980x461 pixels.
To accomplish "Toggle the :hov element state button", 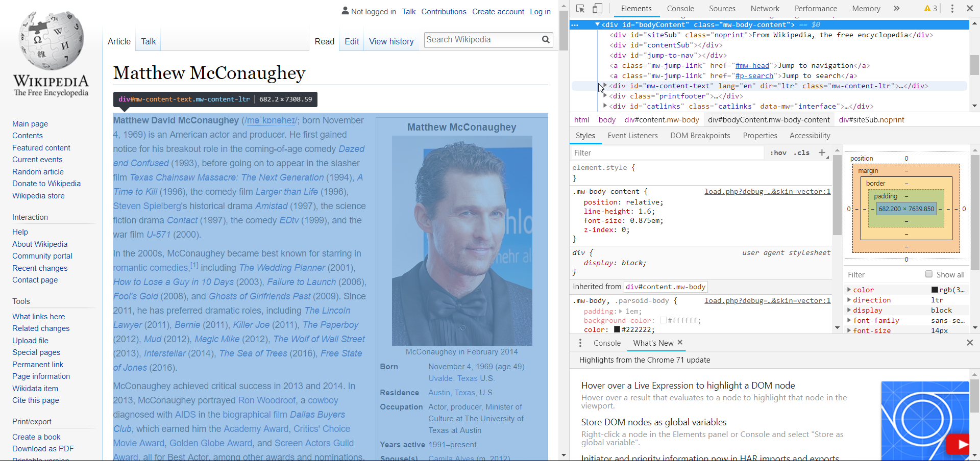I will [x=778, y=152].
